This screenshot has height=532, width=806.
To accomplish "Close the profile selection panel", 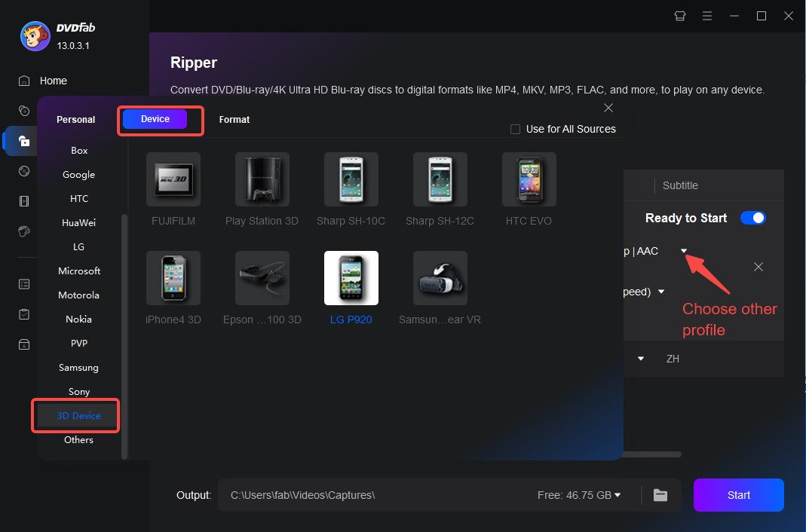I will click(x=608, y=108).
